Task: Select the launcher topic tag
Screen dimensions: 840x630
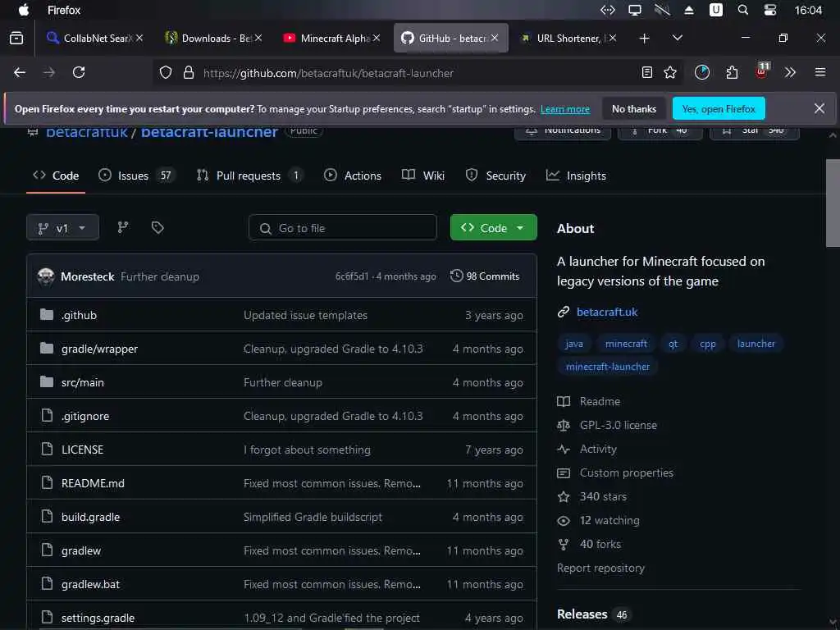Action: 756,344
